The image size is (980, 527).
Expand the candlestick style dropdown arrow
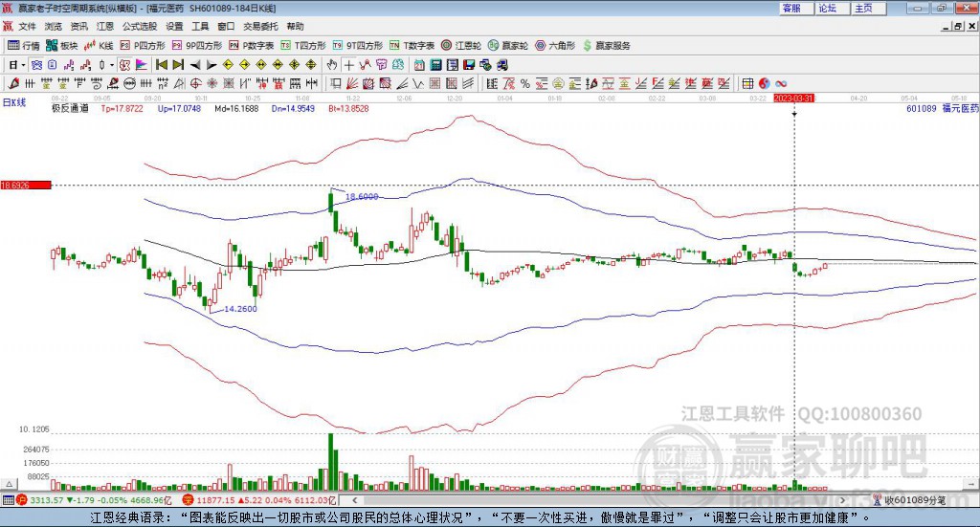tap(112, 65)
